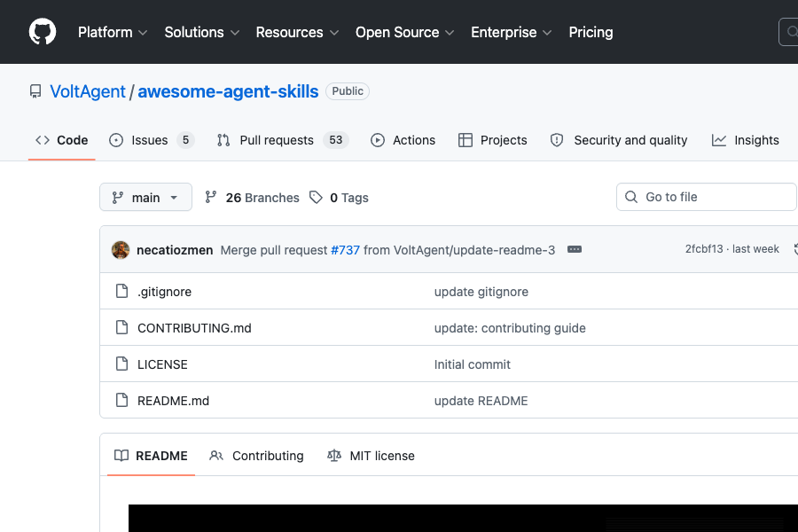The image size is (798, 532).
Task: Click the Go to file search field
Action: click(707, 197)
